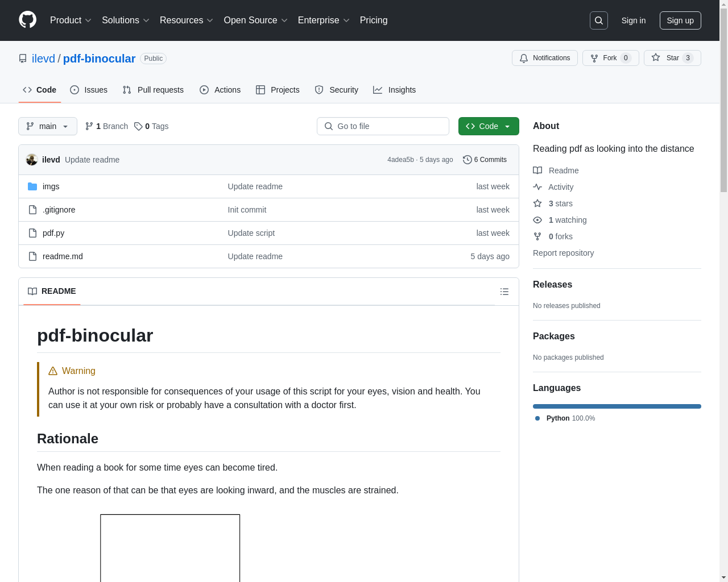Open the readme.md file

[63, 256]
